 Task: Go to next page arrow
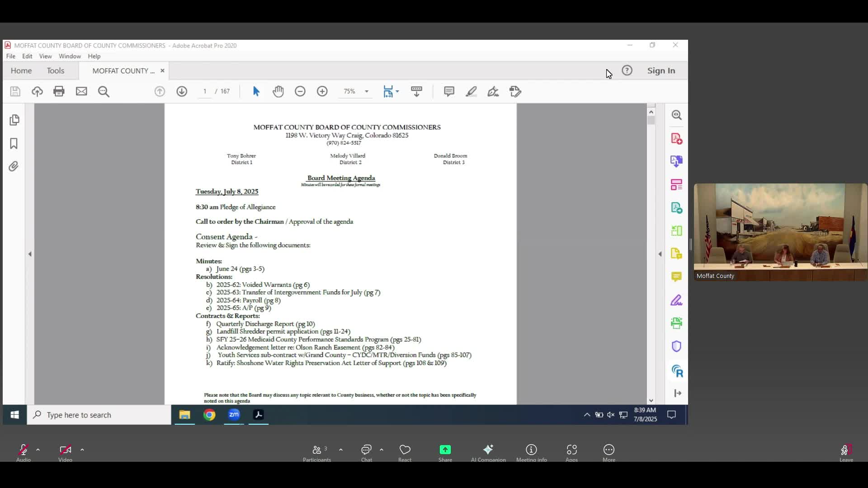(x=182, y=91)
